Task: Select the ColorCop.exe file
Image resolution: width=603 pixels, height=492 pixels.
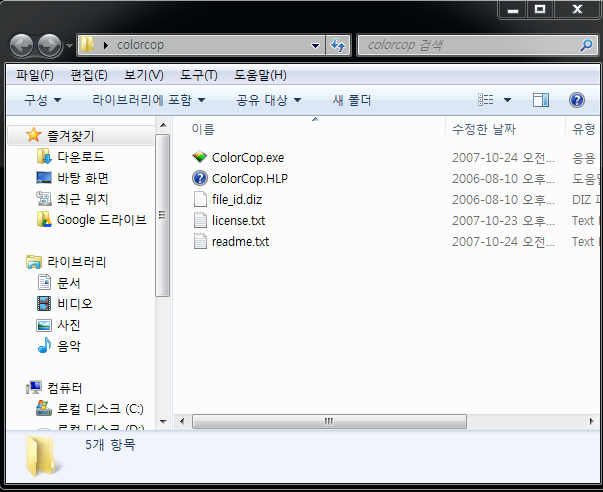Action: coord(248,157)
